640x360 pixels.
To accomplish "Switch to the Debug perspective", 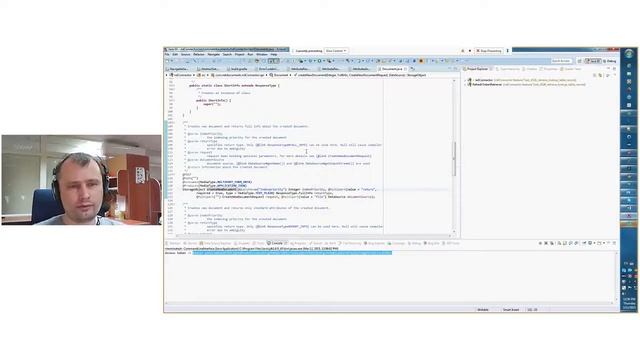I will (610, 61).
